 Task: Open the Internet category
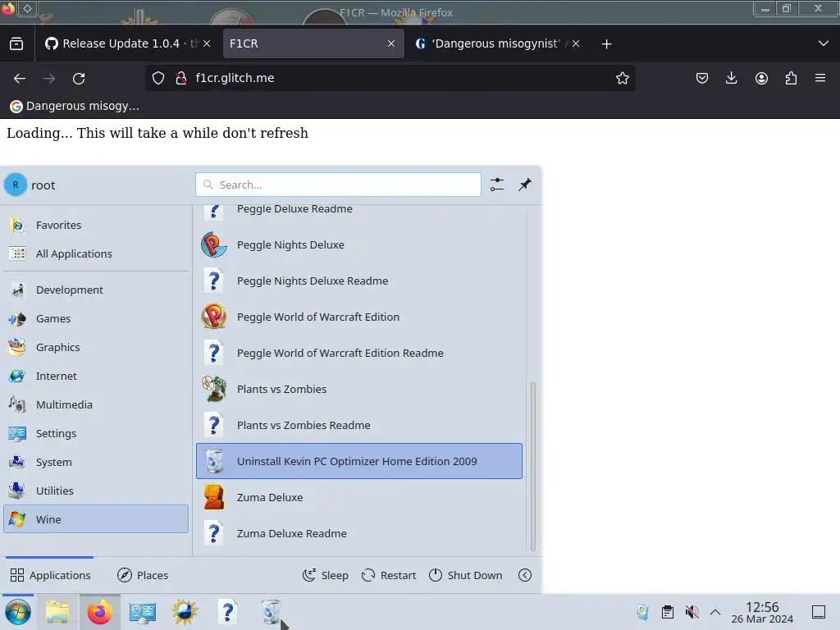96,376
